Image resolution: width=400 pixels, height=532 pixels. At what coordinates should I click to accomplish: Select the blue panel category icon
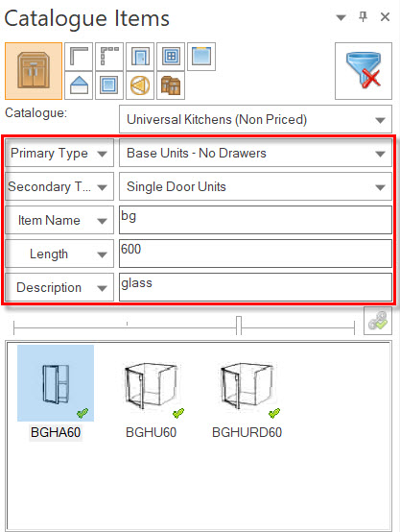(201, 57)
